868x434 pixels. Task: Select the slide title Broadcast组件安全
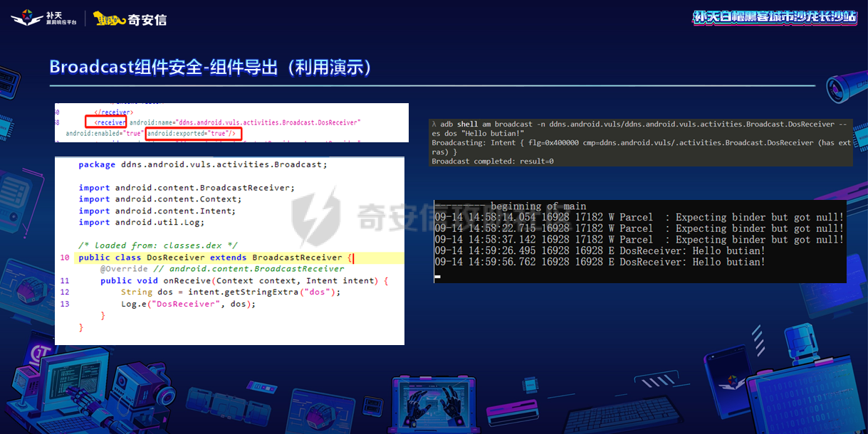pyautogui.click(x=211, y=68)
